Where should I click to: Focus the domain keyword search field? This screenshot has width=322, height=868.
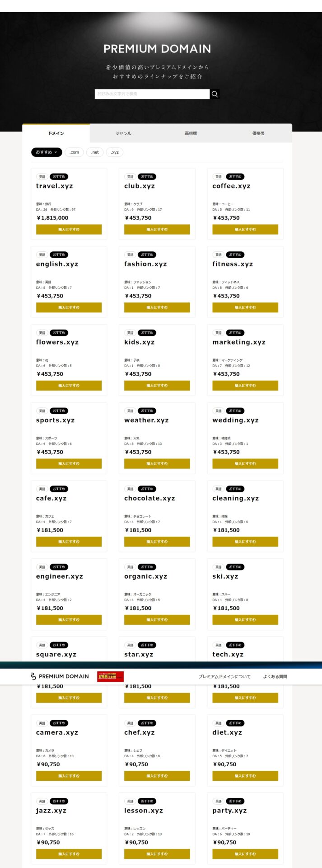point(152,94)
